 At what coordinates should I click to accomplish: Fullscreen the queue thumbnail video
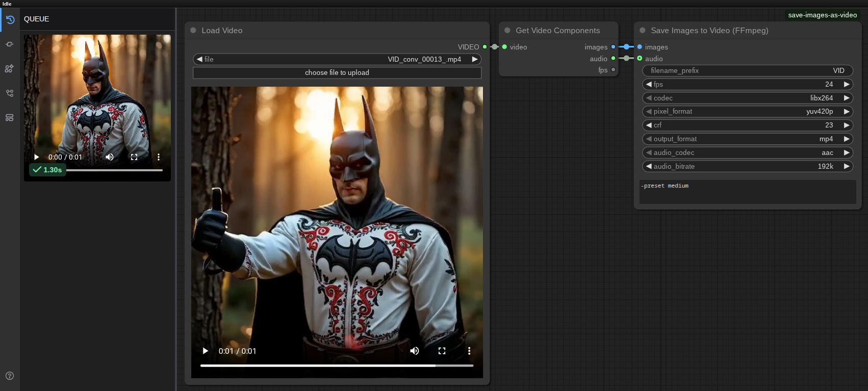pos(134,157)
